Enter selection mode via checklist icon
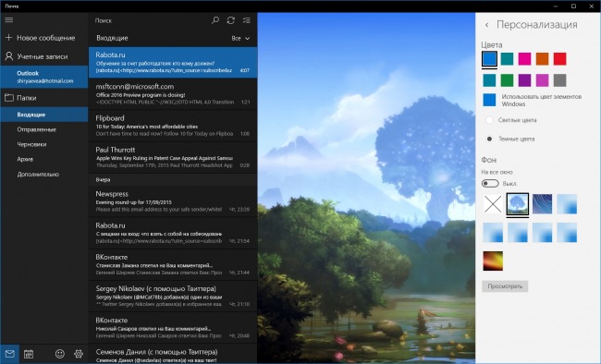The image size is (601, 364). (x=247, y=20)
